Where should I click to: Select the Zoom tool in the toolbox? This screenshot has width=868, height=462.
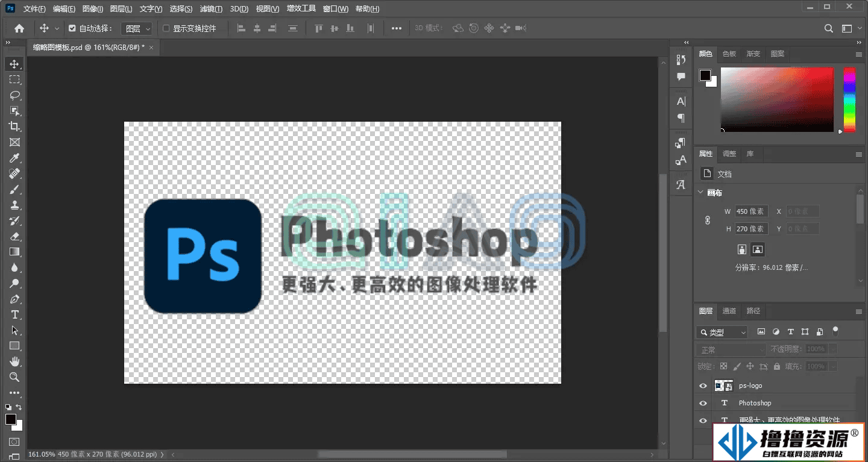coord(14,377)
